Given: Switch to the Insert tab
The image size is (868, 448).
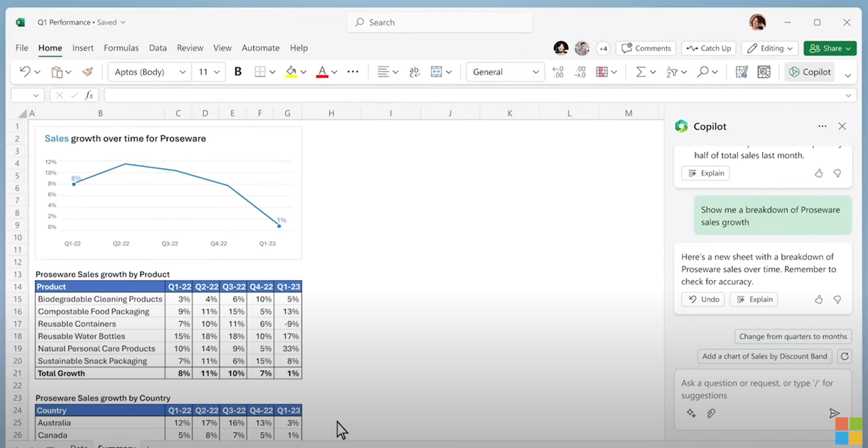Looking at the screenshot, I should [83, 48].
